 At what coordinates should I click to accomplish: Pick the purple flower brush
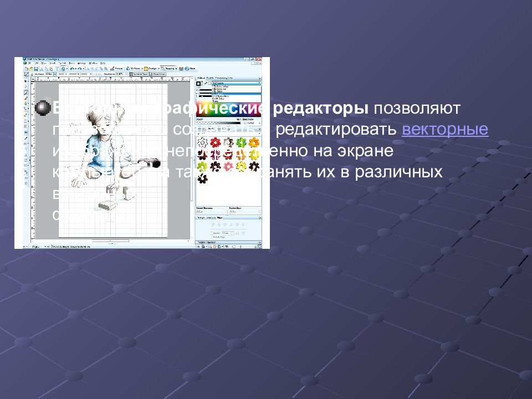tap(216, 155)
